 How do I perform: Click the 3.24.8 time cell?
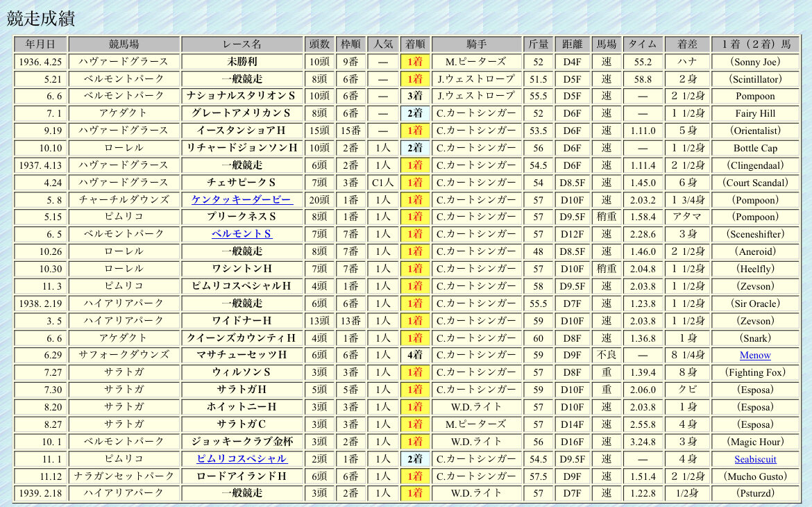[x=643, y=442]
